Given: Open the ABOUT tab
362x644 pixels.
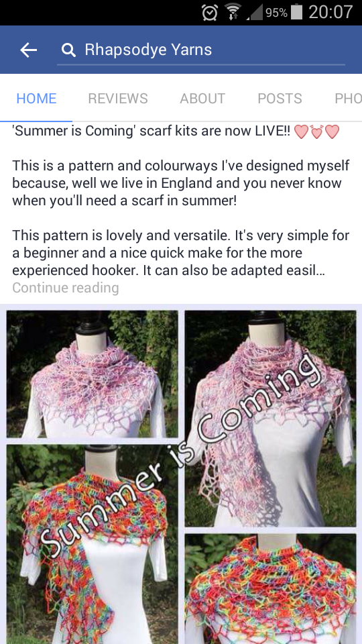Looking at the screenshot, I should coord(202,99).
